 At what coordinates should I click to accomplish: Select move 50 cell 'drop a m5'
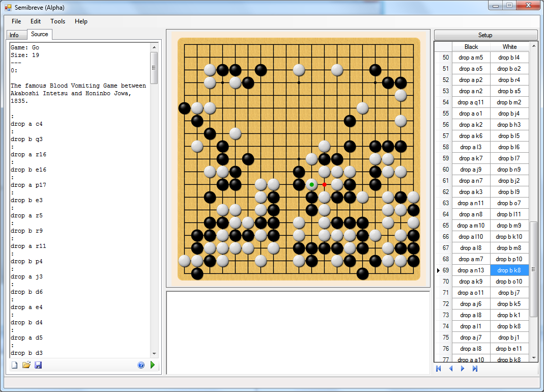[471, 58]
